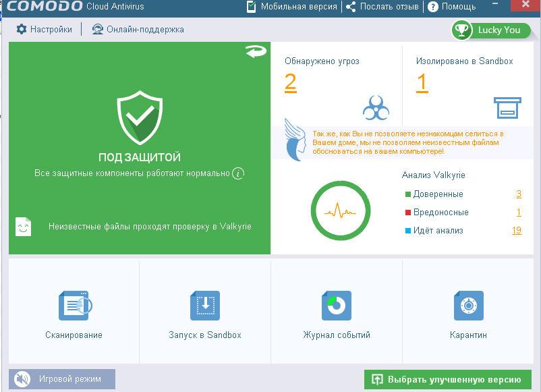The image size is (541, 392).
Task: Click 'Неизвестные файлы проходят проверку в Valkyrie'
Action: (150, 227)
